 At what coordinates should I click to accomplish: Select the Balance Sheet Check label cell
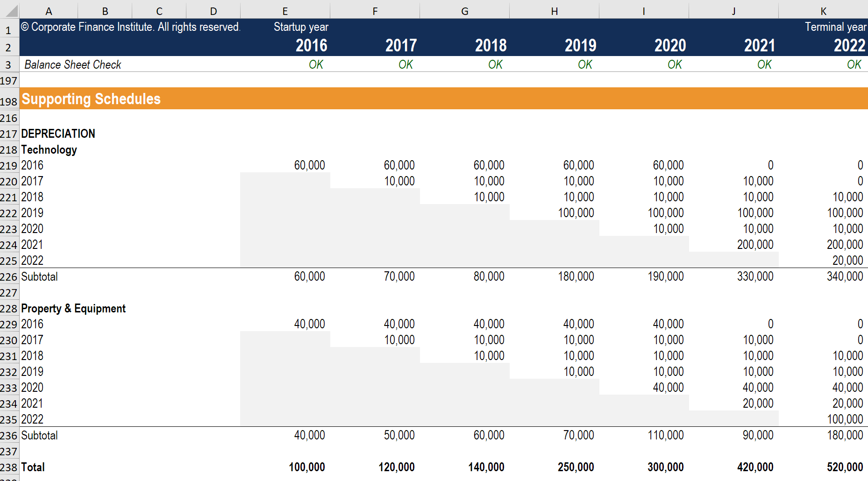point(73,64)
